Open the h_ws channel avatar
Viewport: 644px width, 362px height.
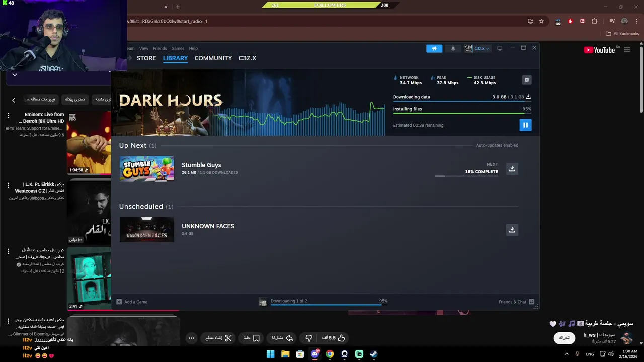tap(626, 338)
